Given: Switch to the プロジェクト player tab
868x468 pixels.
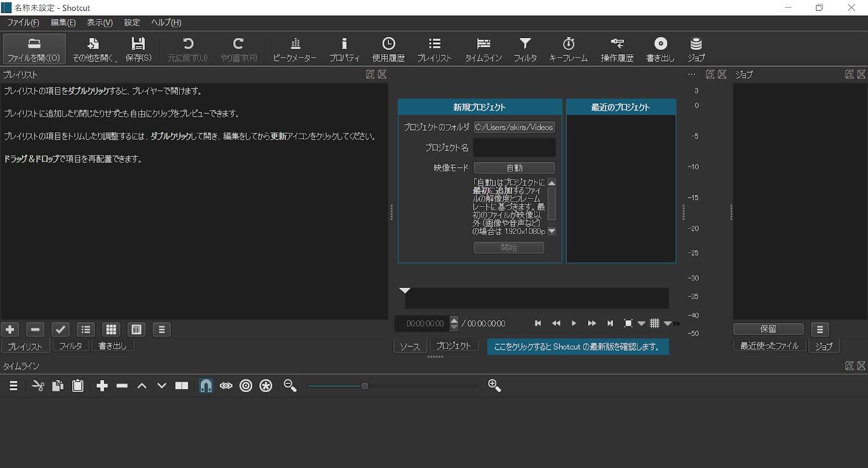Looking at the screenshot, I should point(454,346).
